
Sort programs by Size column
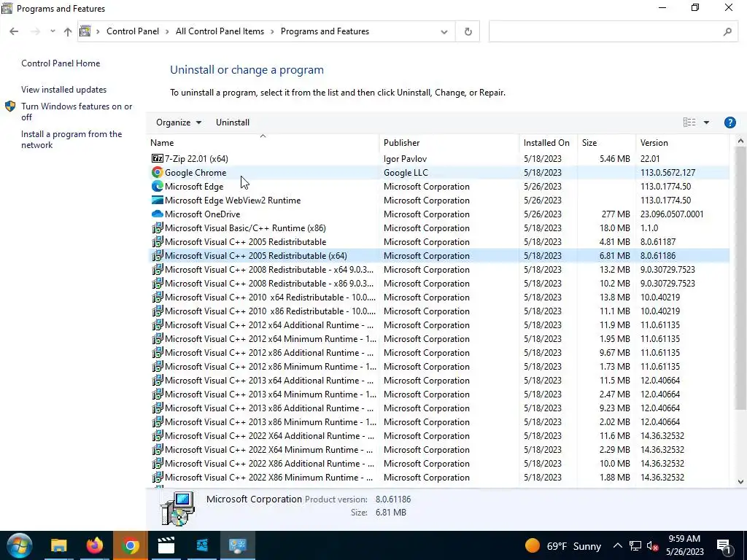point(606,143)
